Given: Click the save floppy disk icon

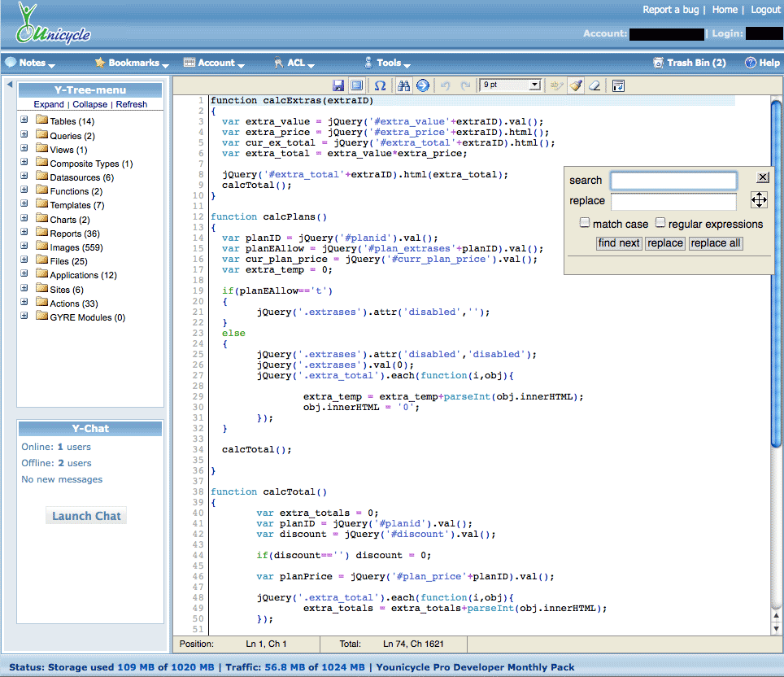Looking at the screenshot, I should tap(338, 85).
